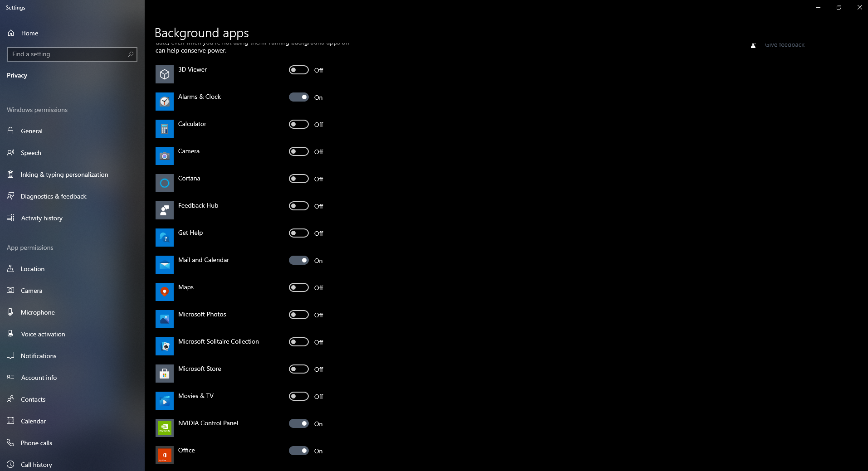Turn off NVIDIA Control Panel toggle
The height and width of the screenshot is (471, 868).
coord(299,423)
